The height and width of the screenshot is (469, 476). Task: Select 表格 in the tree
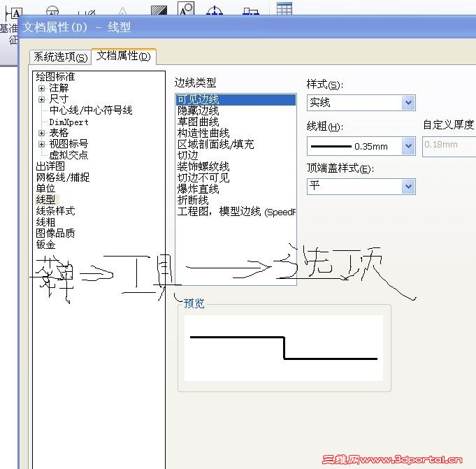pyautogui.click(x=59, y=133)
